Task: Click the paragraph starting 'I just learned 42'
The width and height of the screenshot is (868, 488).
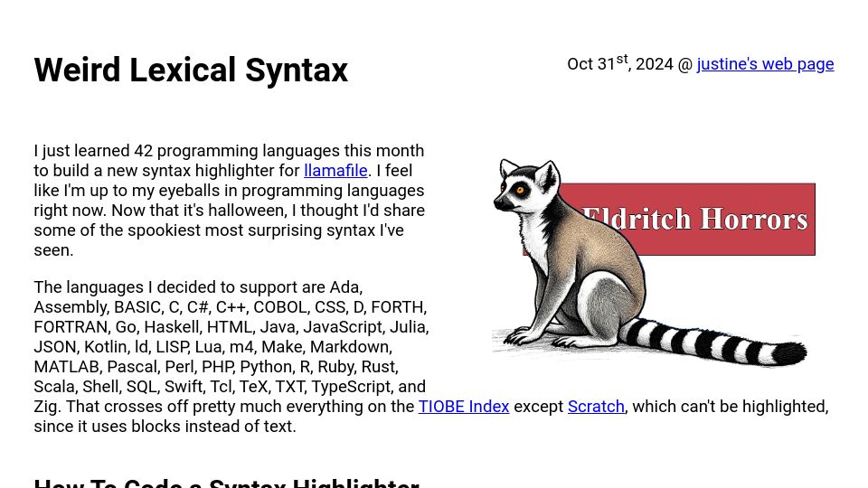Action: click(x=230, y=201)
